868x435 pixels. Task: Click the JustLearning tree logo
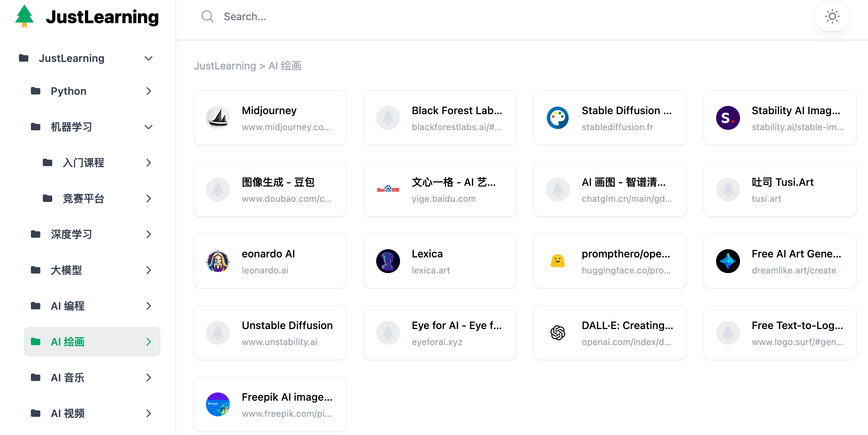tap(25, 16)
